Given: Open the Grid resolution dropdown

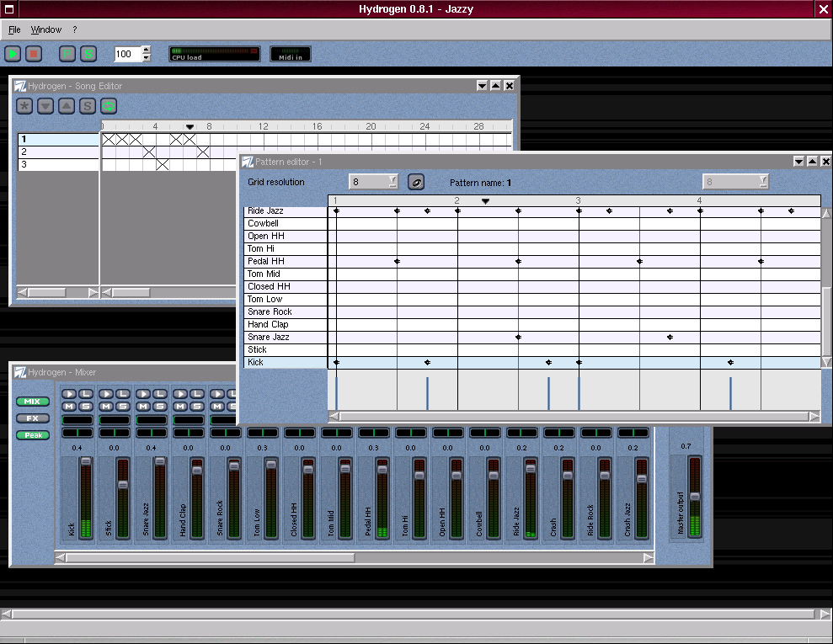Looking at the screenshot, I should [373, 182].
